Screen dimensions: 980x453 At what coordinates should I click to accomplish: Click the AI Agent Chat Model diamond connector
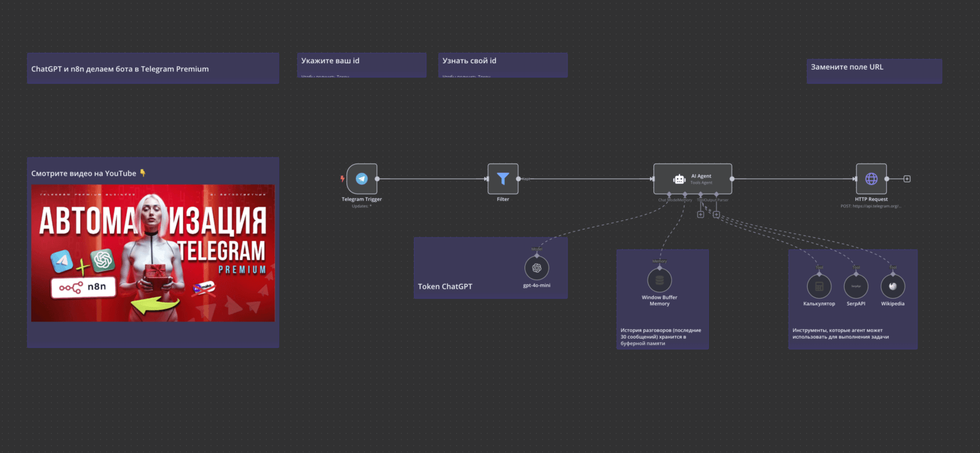click(x=669, y=194)
